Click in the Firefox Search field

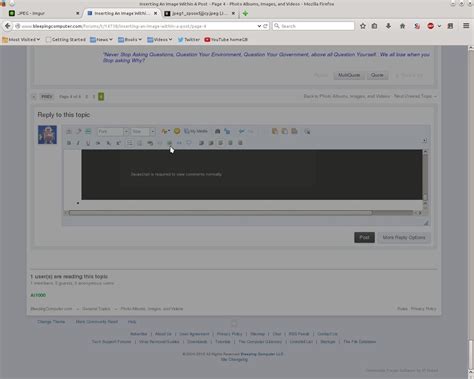313,26
